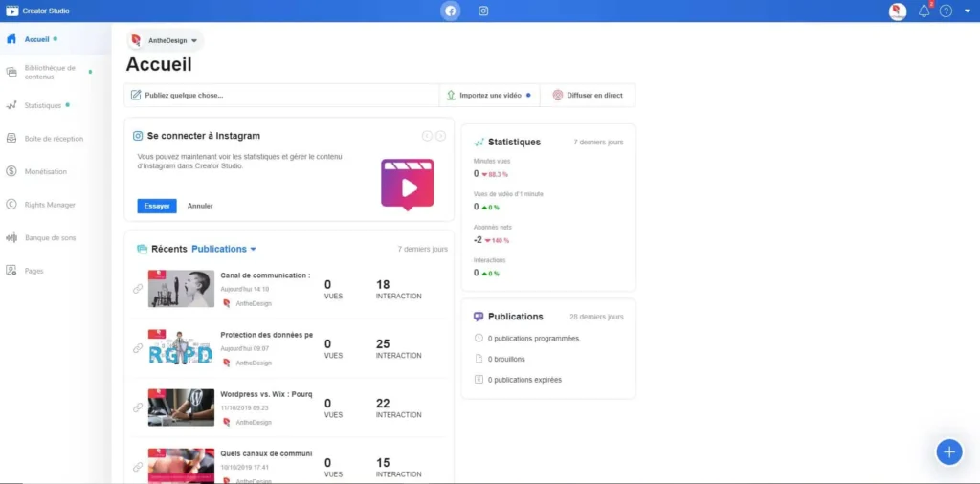Open Protection des données RGPD thumbnail
Screen dimensions: 980x484
coord(181,348)
